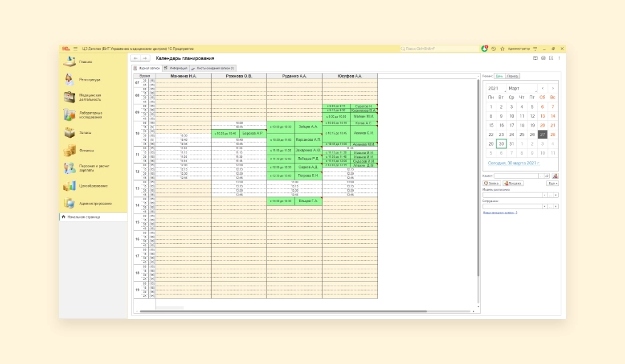Click the horizontal scrollbar under the schedule
Image resolution: width=625 pixels, height=364 pixels.
303,311
